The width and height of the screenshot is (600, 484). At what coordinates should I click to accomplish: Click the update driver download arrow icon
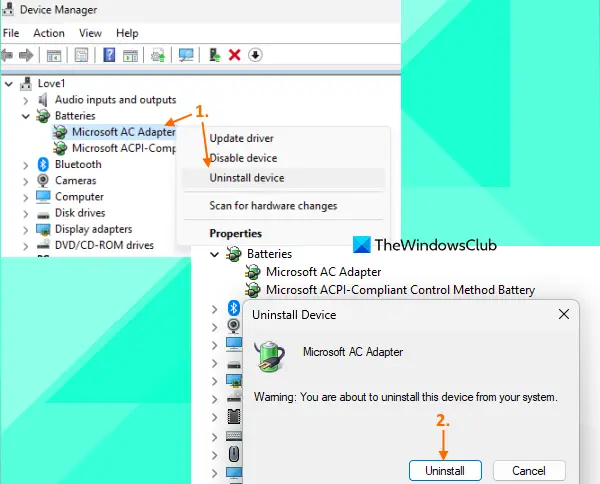tap(255, 55)
